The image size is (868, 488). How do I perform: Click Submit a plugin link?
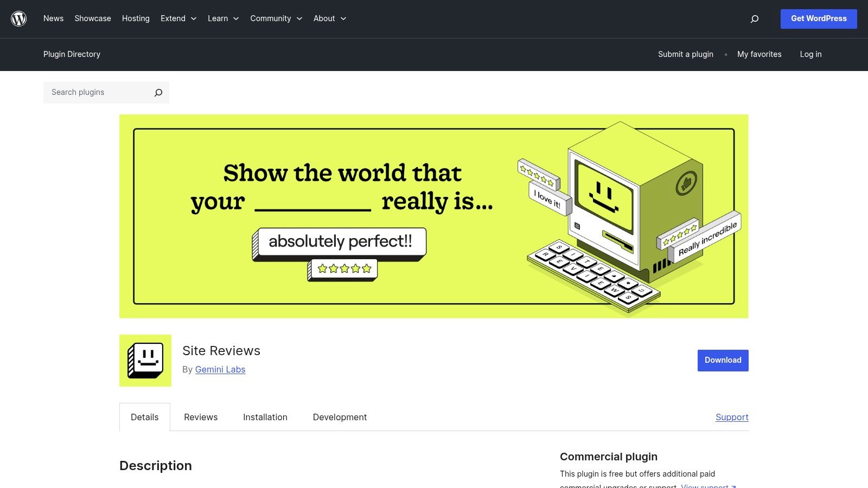[686, 54]
